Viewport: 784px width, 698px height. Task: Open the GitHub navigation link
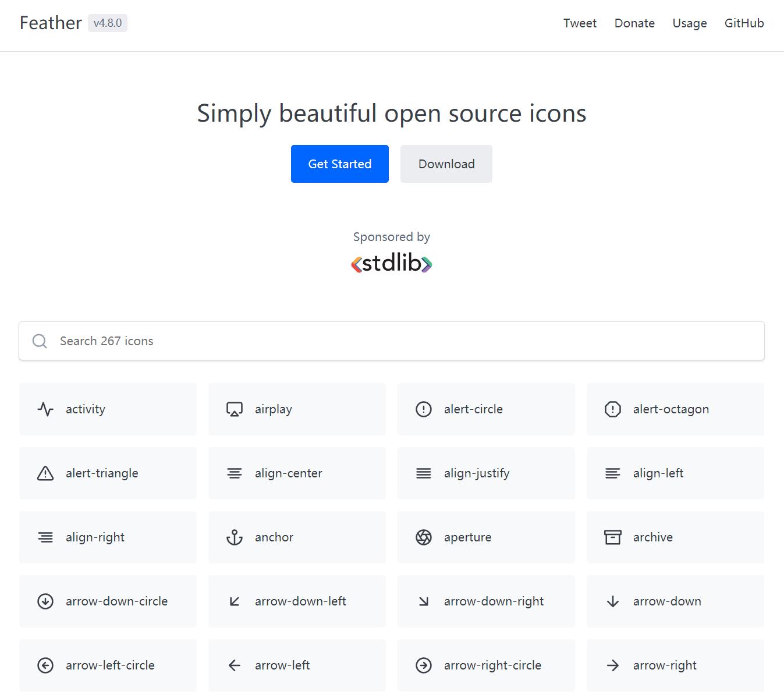(x=744, y=23)
